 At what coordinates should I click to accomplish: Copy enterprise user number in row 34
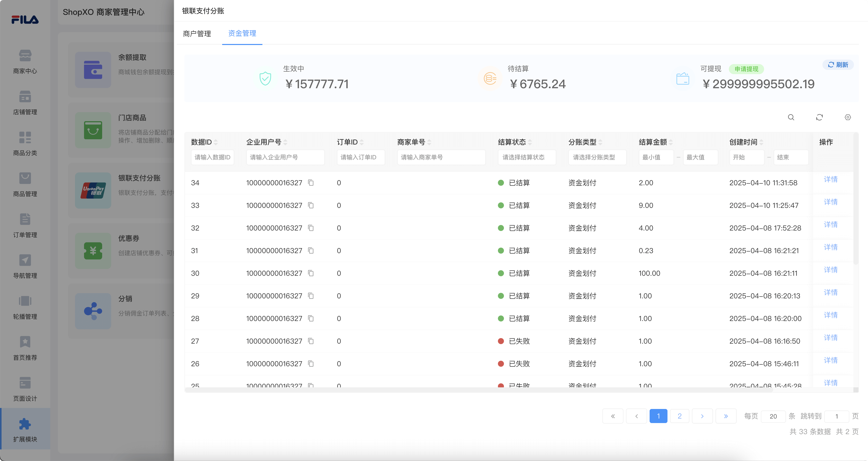[311, 183]
